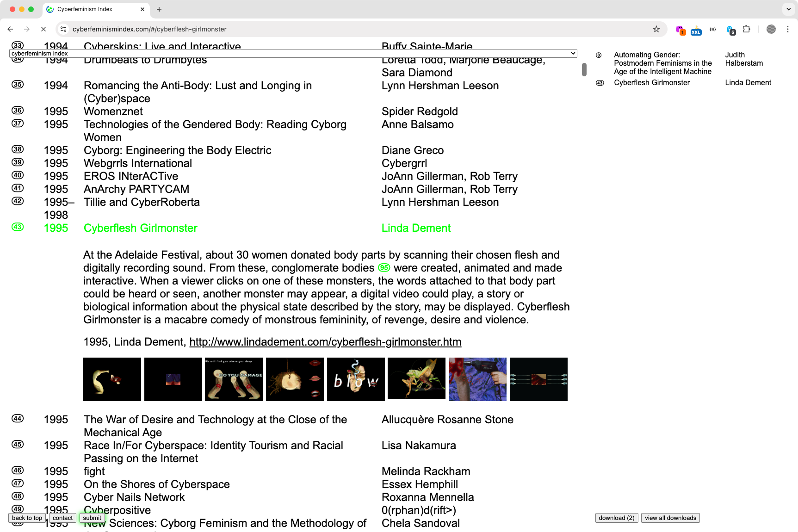The height and width of the screenshot is (532, 798).
Task: Click entry number 41 circle badge
Action: click(x=18, y=188)
